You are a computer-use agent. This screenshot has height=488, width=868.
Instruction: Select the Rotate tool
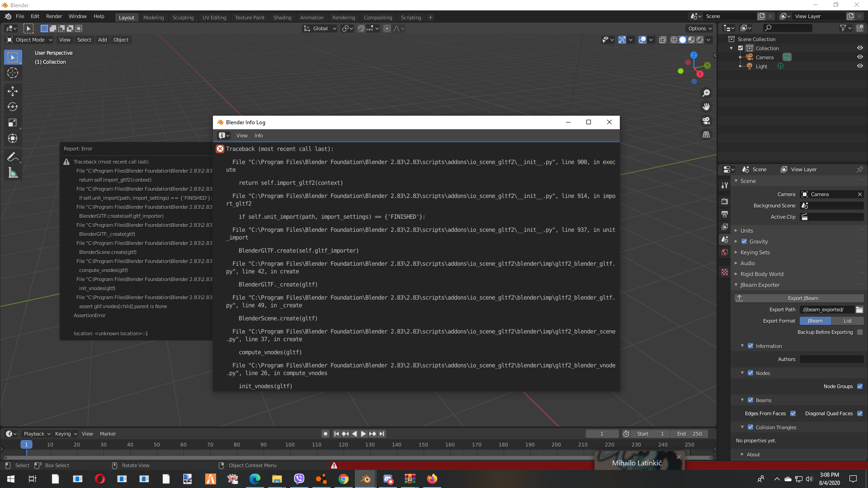pos(13,107)
